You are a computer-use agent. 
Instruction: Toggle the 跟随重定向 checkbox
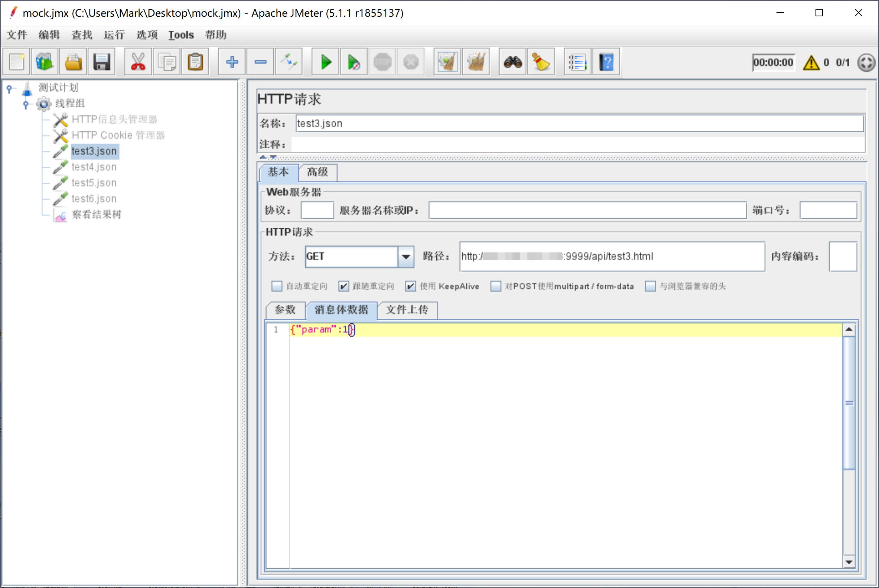(x=344, y=286)
